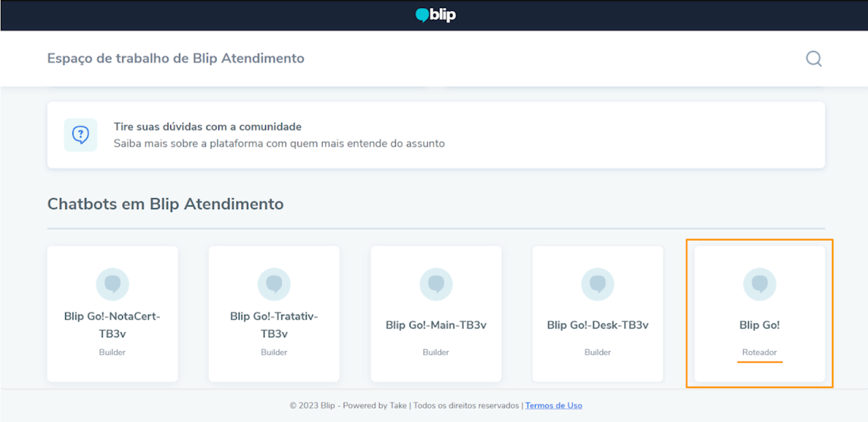Select the Blip Go!-Tratativ-TB3v chatbot title
Image resolution: width=868 pixels, height=422 pixels.
click(274, 325)
